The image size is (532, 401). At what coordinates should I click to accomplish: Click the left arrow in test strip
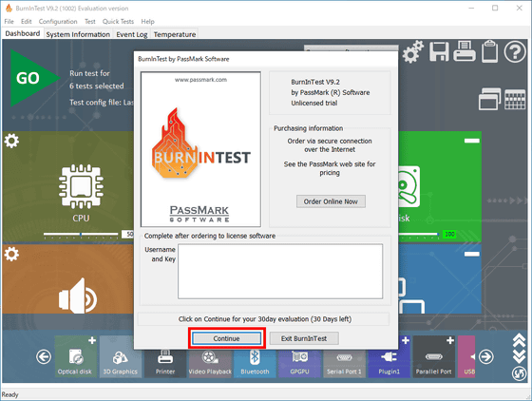click(x=44, y=357)
